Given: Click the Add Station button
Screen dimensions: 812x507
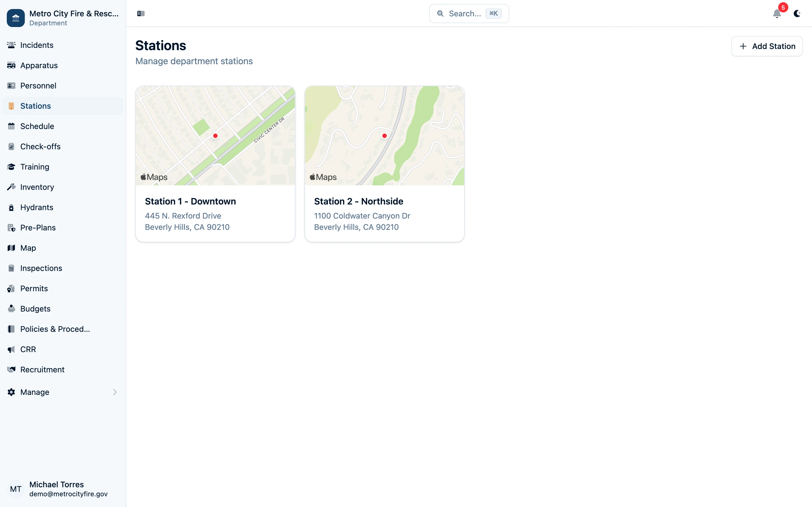Looking at the screenshot, I should pos(767,46).
